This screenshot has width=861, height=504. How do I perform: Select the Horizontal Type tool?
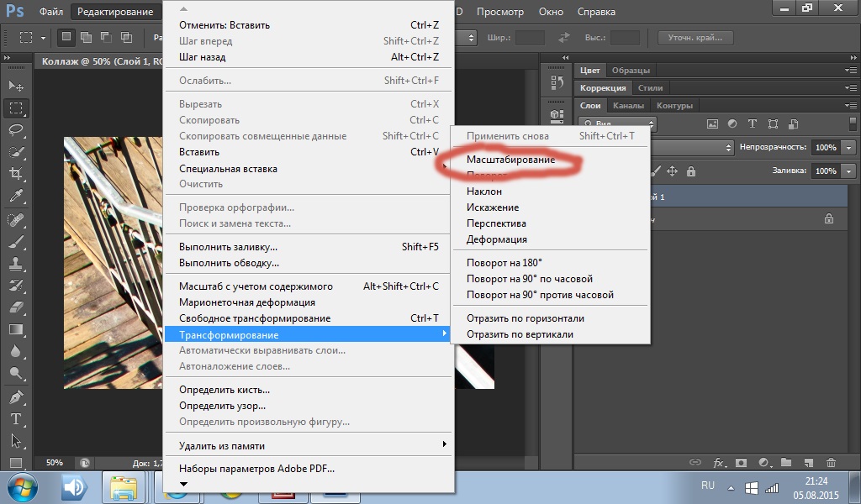pos(16,418)
